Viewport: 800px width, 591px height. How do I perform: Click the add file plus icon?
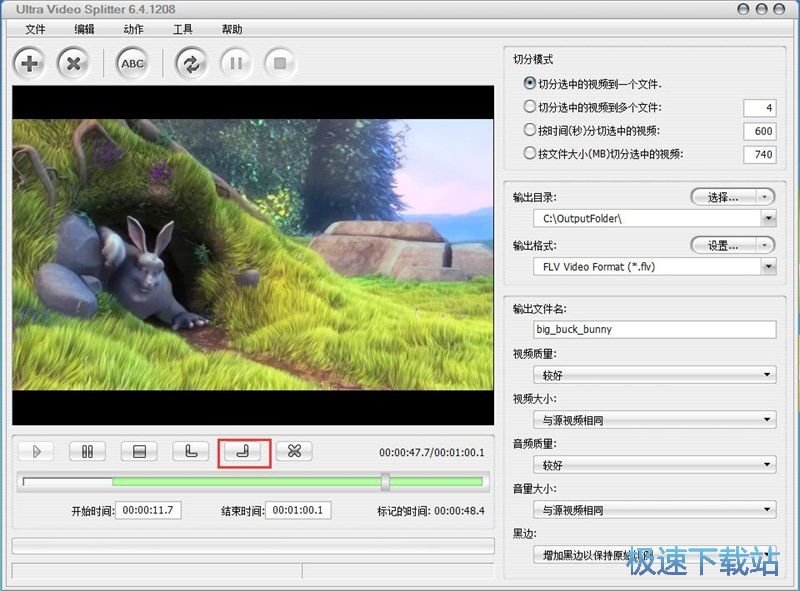tap(30, 64)
